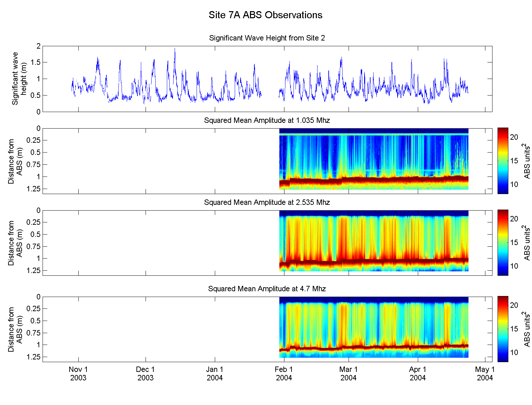Click the Dec 1 2003 axis label
Screen dimensions: 532x405
click(x=145, y=374)
